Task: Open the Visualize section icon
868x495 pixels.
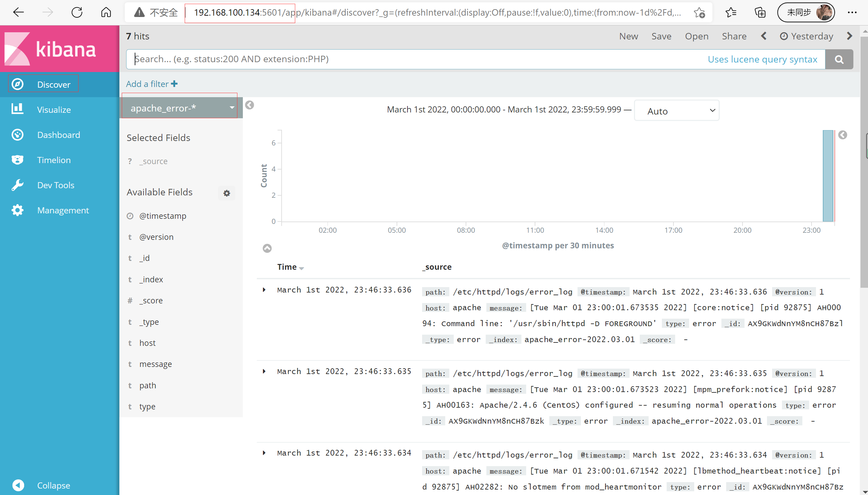Action: [x=17, y=109]
